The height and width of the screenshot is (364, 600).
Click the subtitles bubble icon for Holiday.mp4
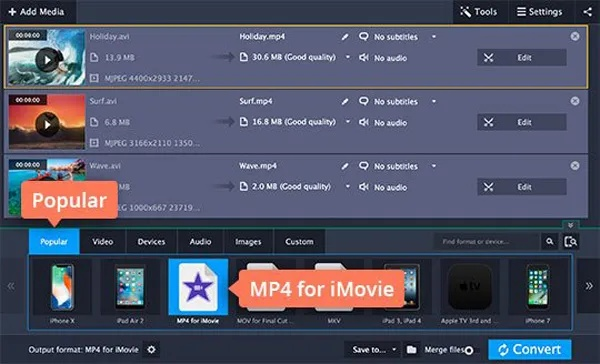[364, 36]
